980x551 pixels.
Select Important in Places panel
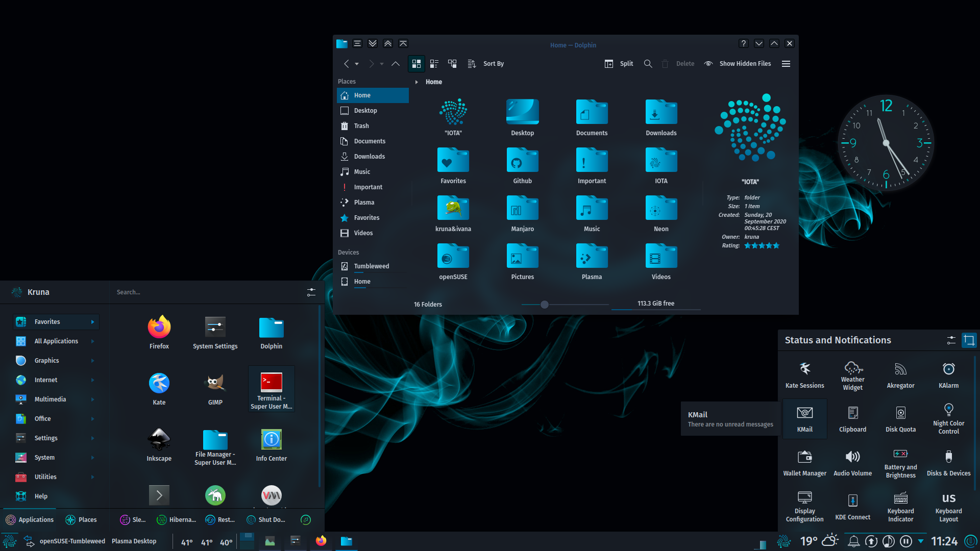point(373,187)
